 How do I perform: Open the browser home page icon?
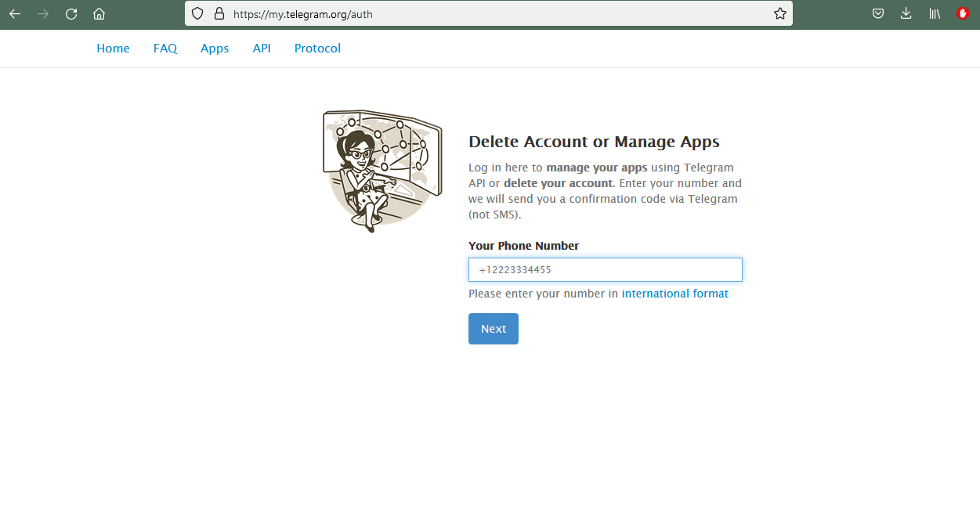[x=99, y=13]
